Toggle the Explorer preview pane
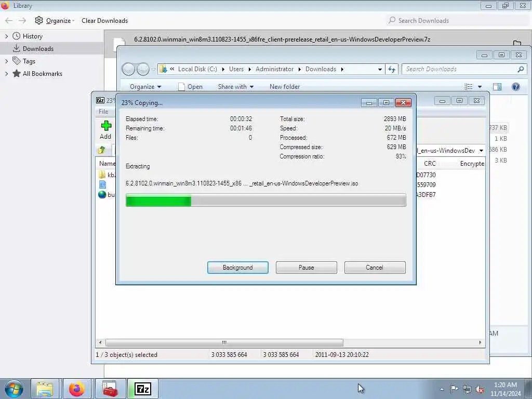Screen dimensions: 532x399 click(x=497, y=87)
